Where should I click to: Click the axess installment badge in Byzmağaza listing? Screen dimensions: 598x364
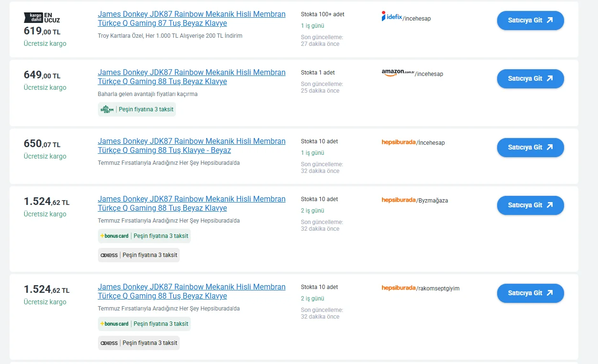coord(139,255)
